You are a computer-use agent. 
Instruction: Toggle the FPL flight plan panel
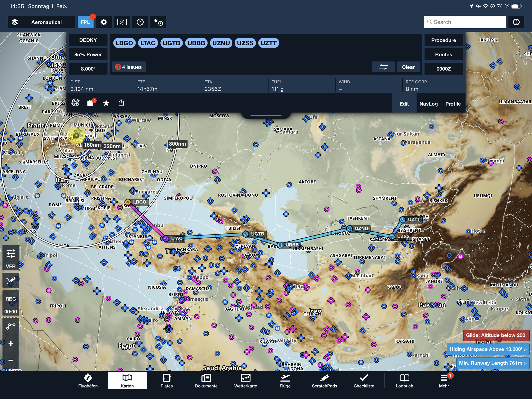[85, 22]
